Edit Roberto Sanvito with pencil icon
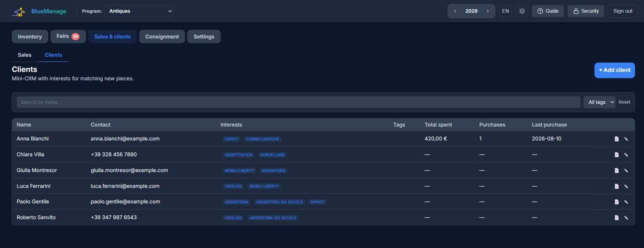Image resolution: width=644 pixels, height=248 pixels. 626,218
